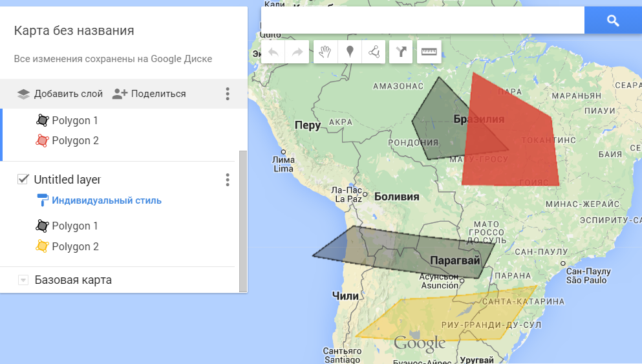
Task: Click the Чили country label
Action: point(345,296)
